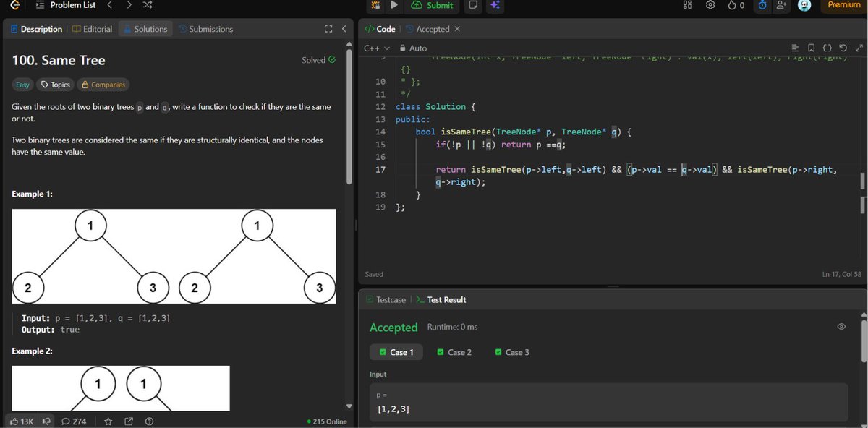Dislike the problem with thumbs down
The image size is (868, 428).
pos(47,421)
